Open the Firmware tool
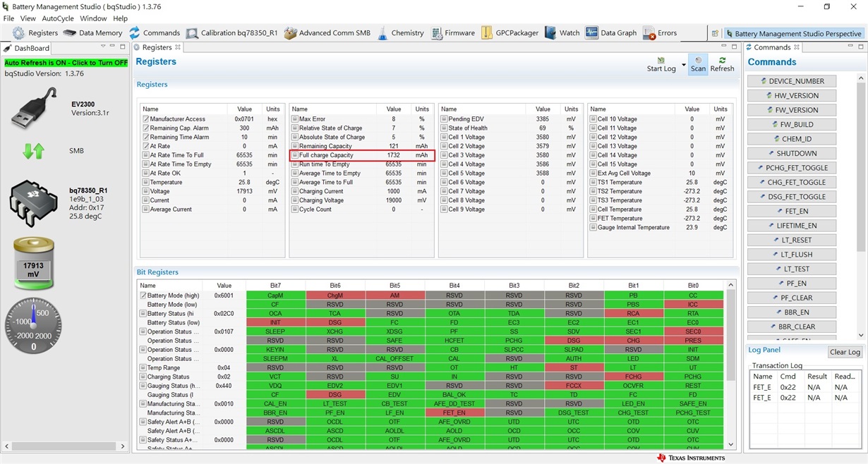Viewport: 868px width, 464px height. [452, 33]
